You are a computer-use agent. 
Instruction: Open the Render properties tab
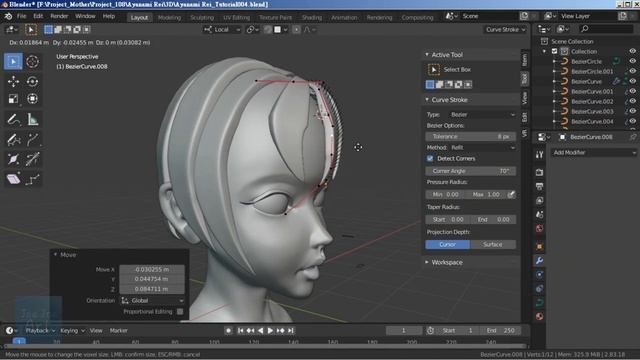[540, 172]
